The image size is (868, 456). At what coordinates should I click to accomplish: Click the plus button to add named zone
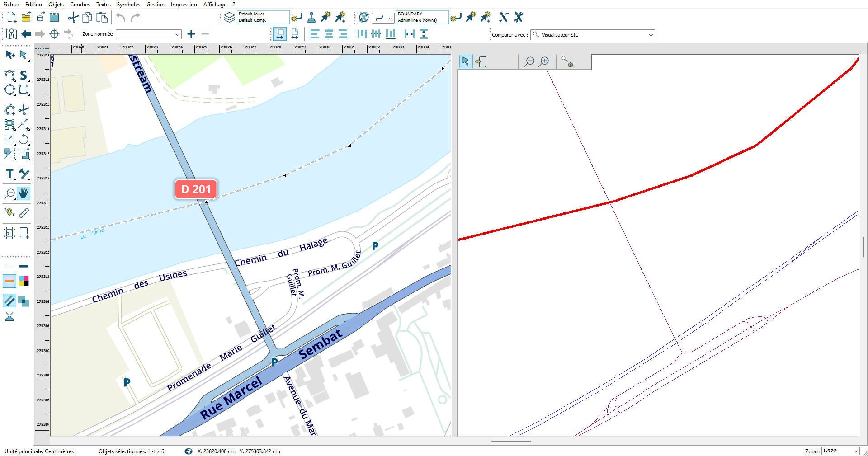191,34
